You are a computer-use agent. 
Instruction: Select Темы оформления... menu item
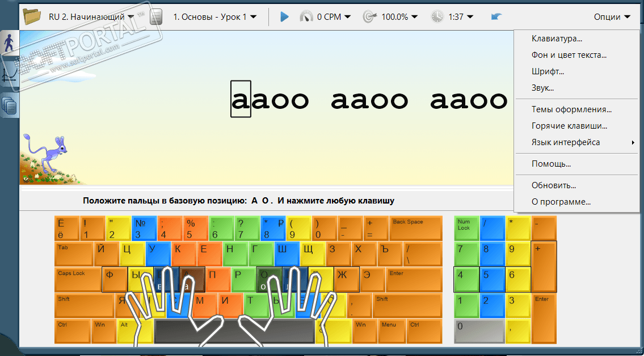tap(576, 109)
